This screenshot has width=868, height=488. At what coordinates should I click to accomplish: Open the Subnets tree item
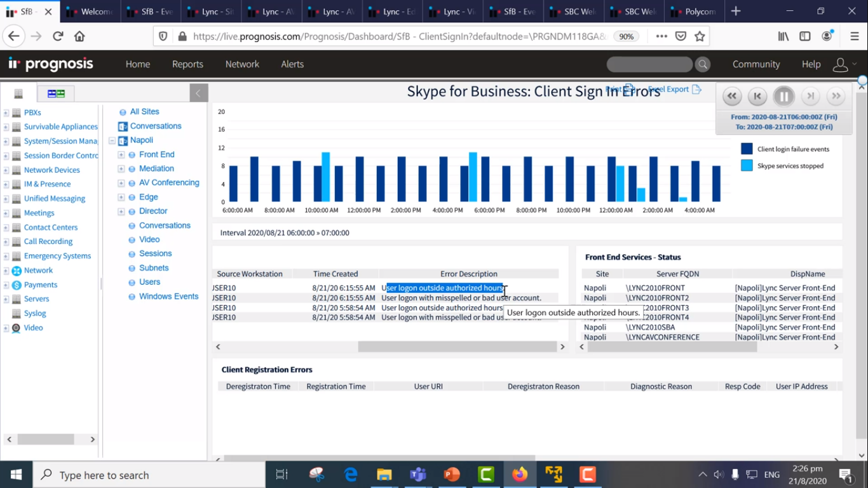[154, 268]
